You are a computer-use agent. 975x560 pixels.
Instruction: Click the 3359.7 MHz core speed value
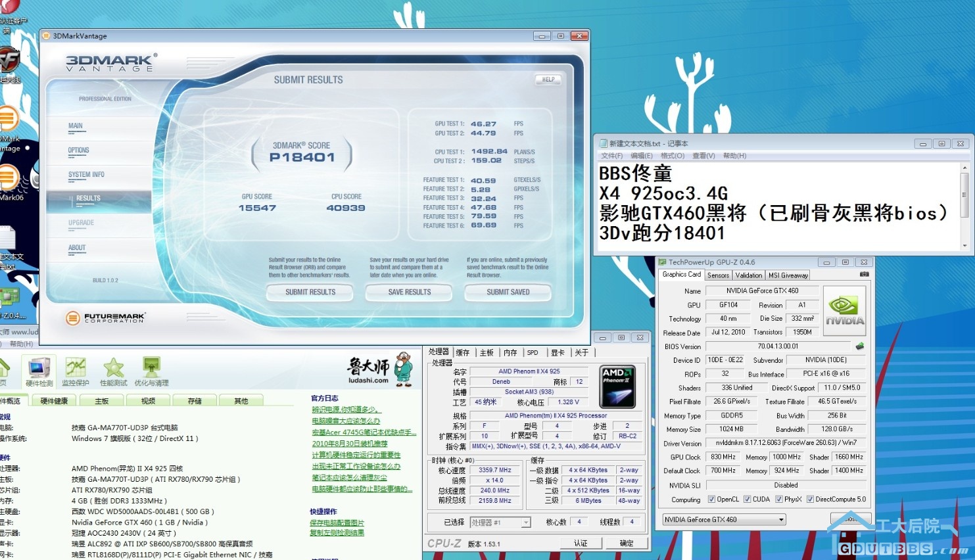495,471
